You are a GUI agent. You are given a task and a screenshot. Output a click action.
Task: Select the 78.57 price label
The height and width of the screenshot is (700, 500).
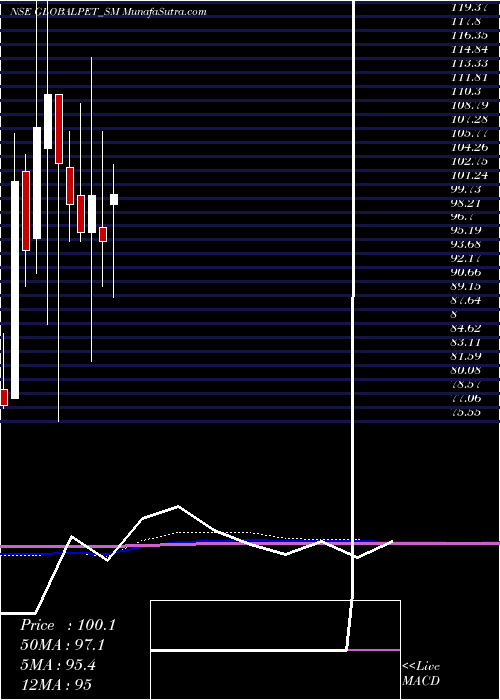(467, 384)
